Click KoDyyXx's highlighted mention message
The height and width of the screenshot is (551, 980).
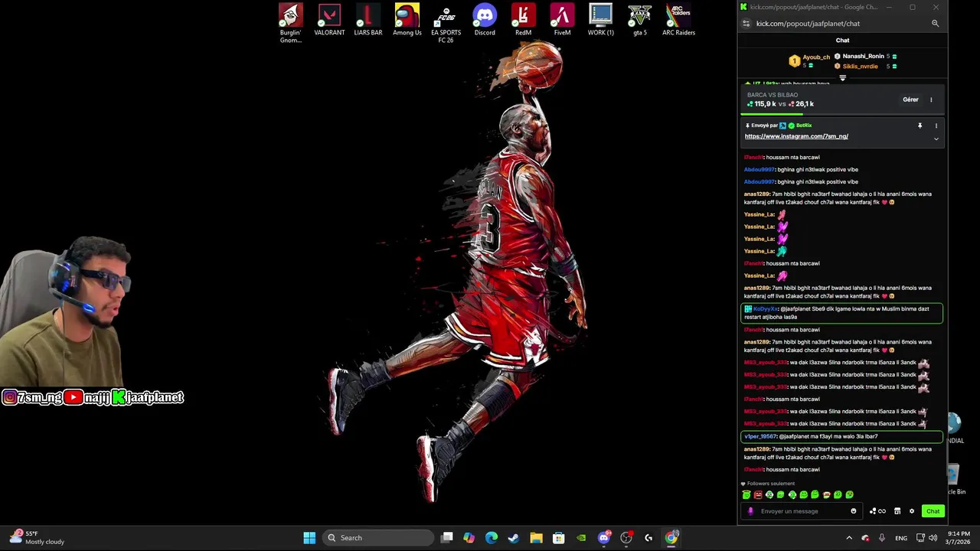pos(842,313)
